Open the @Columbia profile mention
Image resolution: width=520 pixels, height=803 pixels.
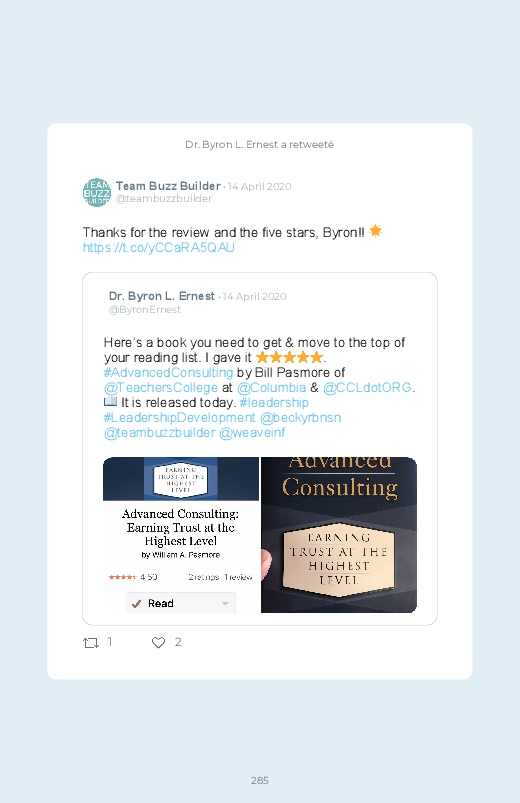coord(272,388)
